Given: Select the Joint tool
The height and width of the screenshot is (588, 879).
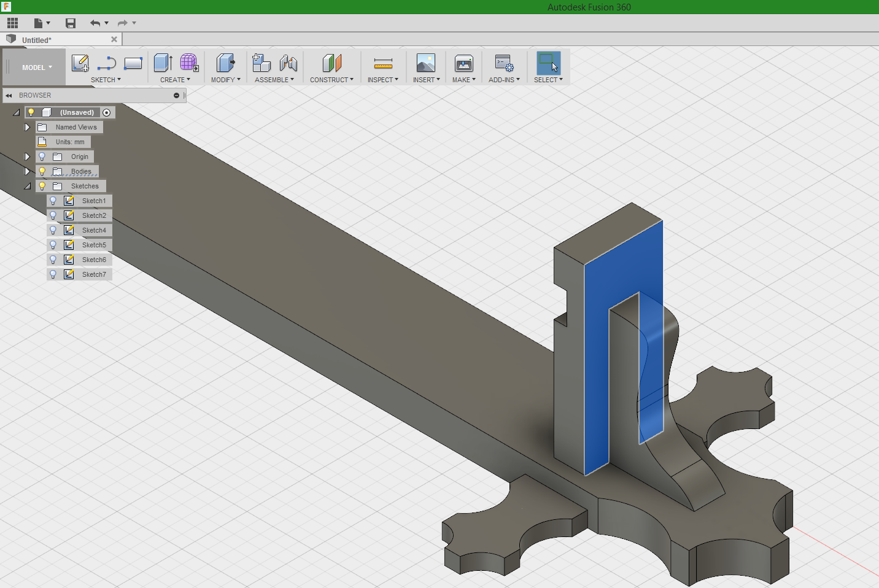Looking at the screenshot, I should 288,63.
